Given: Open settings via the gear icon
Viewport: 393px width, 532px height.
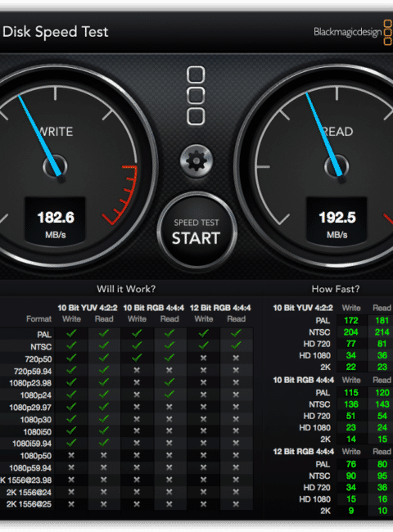Looking at the screenshot, I should (196, 160).
